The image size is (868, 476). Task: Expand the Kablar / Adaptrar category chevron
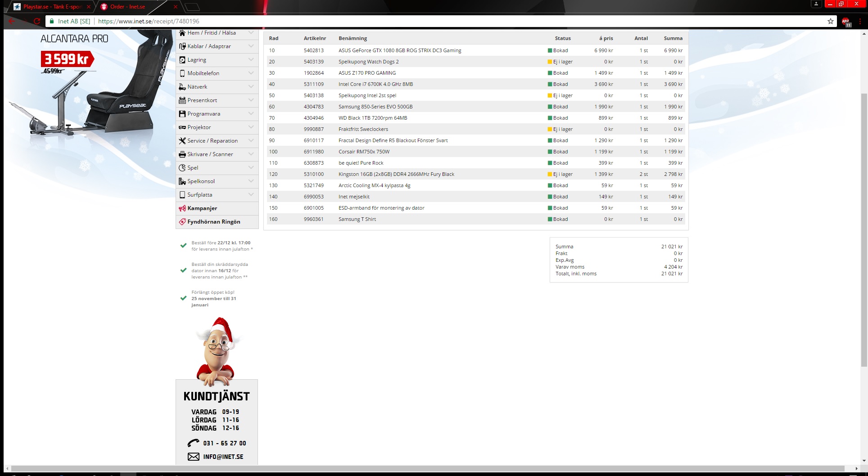251,46
